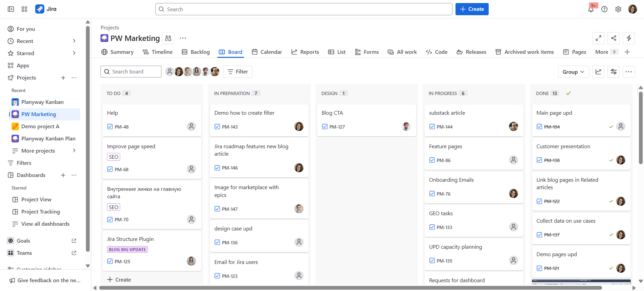Open the Group dropdown
Image resolution: width=644 pixels, height=291 pixels.
point(573,72)
